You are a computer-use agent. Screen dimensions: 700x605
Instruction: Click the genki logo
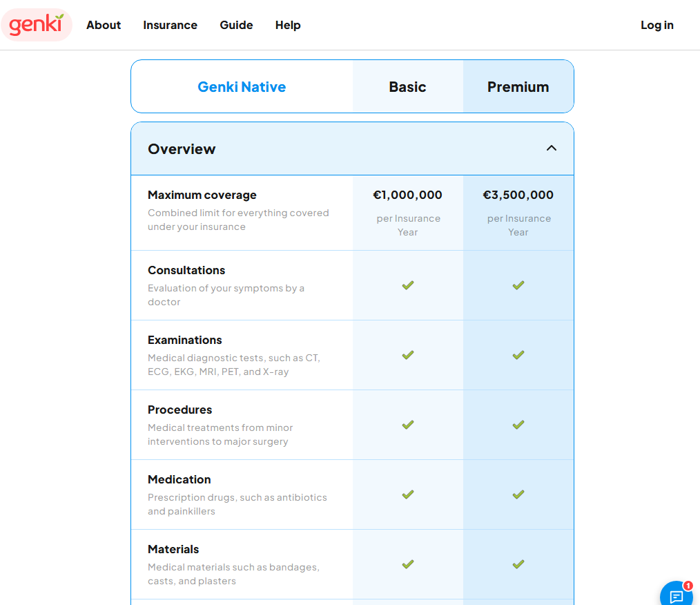37,25
